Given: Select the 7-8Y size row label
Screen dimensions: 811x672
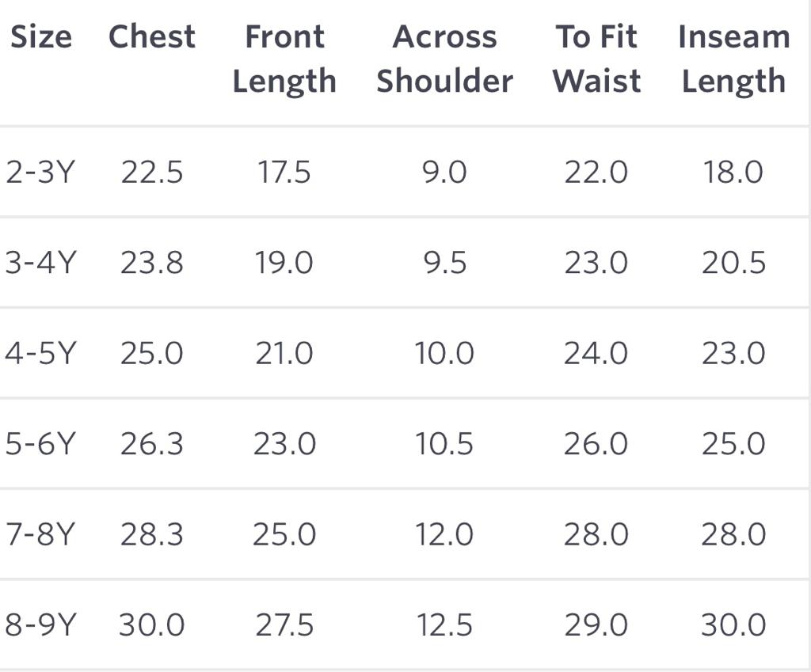Looking at the screenshot, I should (x=39, y=535).
